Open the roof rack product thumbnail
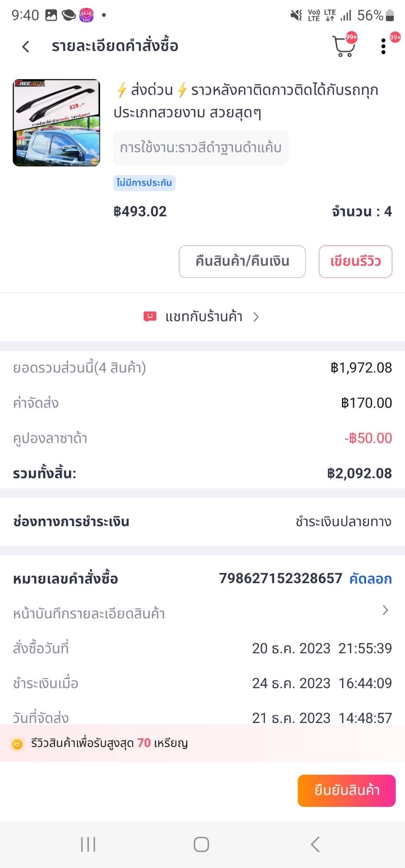Screen dimensions: 405x868 (56, 123)
